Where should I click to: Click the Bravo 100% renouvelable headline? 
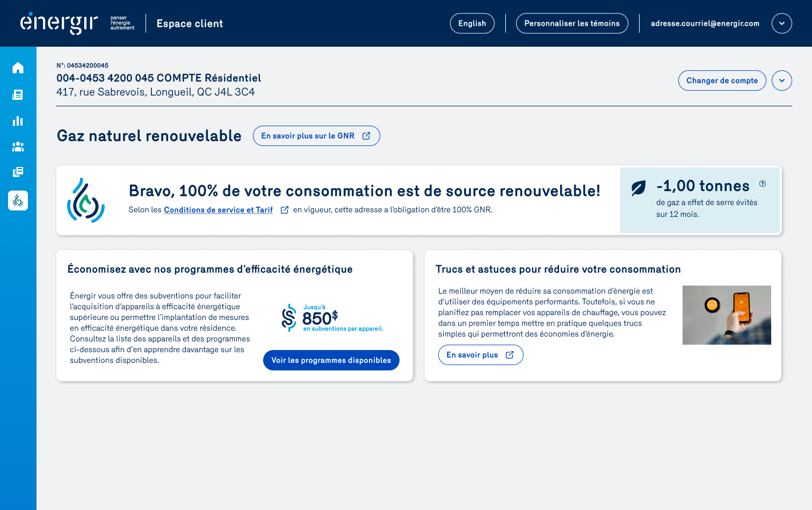point(365,191)
